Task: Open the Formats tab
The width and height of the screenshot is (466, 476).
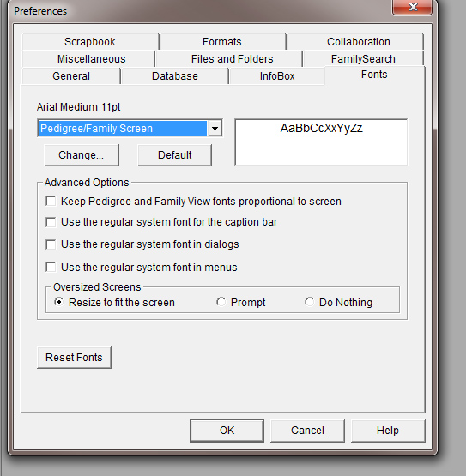Action: tap(222, 41)
